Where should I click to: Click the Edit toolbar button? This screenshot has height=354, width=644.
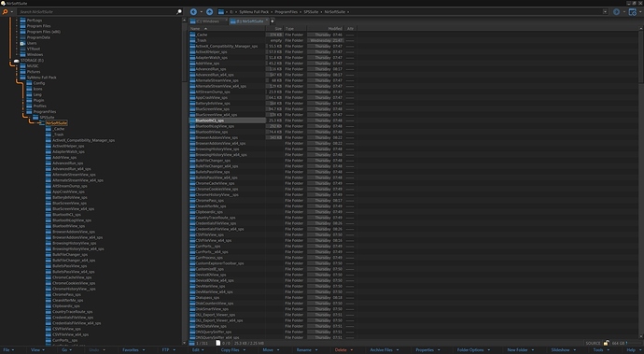199,350
